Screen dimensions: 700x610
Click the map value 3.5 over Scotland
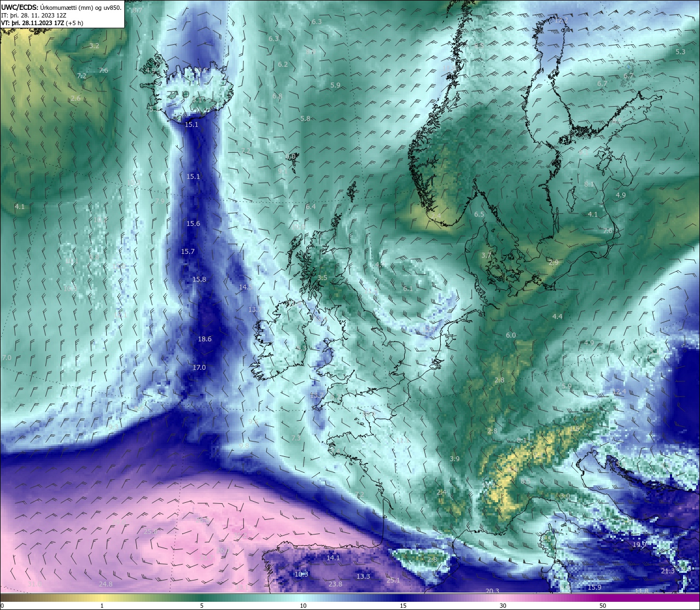(x=322, y=278)
